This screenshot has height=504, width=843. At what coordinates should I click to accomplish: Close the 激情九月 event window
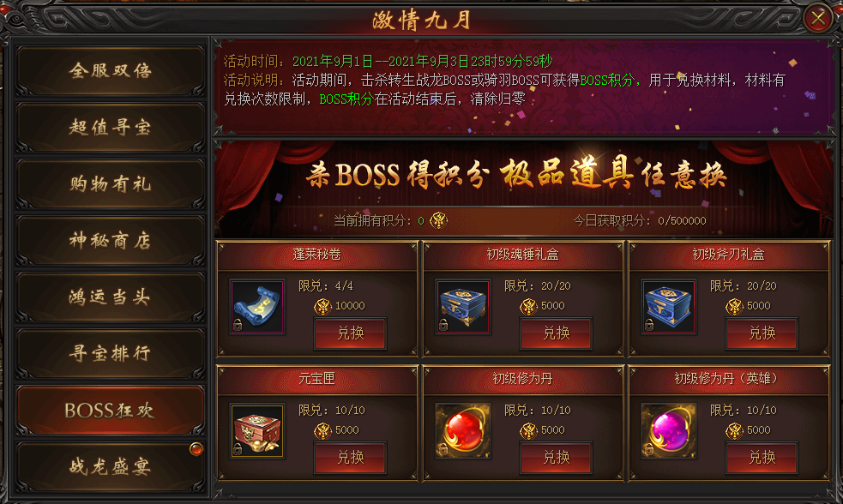tap(818, 18)
